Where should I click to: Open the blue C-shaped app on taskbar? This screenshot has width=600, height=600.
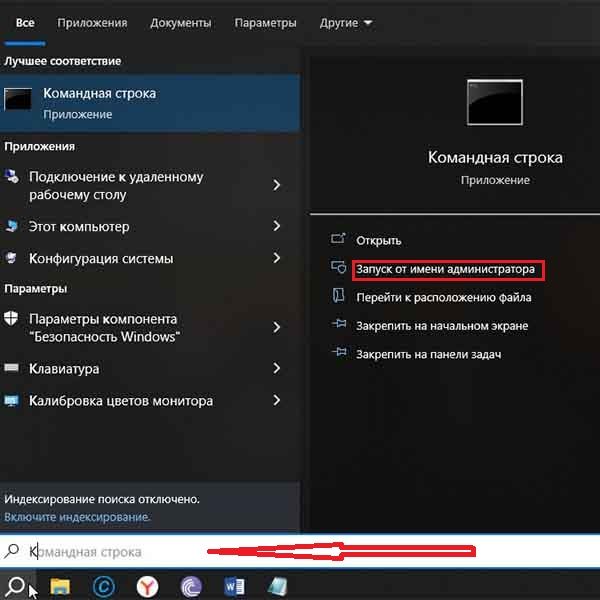click(104, 586)
